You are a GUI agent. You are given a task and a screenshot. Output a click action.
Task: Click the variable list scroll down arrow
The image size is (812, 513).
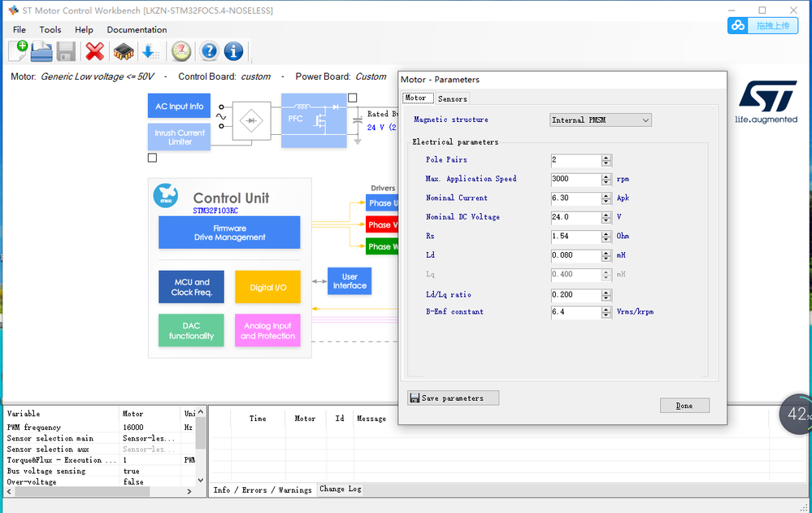point(201,480)
